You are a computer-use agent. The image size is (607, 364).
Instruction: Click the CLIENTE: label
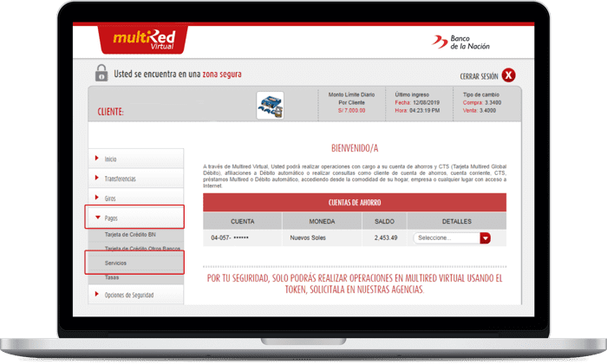pyautogui.click(x=110, y=112)
